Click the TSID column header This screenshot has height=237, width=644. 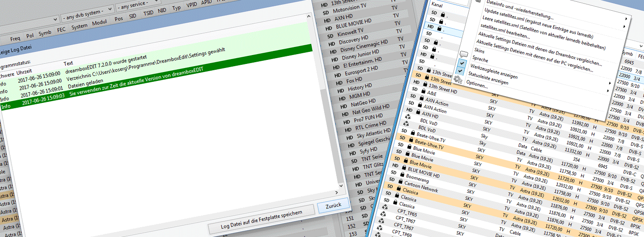tap(148, 14)
